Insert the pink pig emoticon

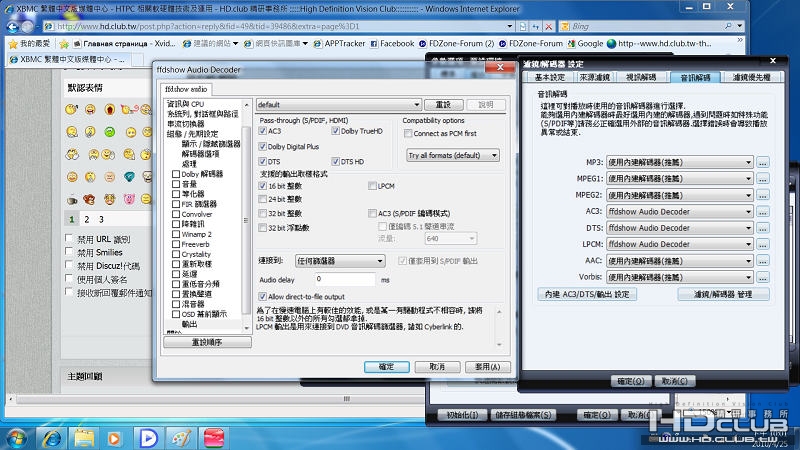[x=129, y=199]
